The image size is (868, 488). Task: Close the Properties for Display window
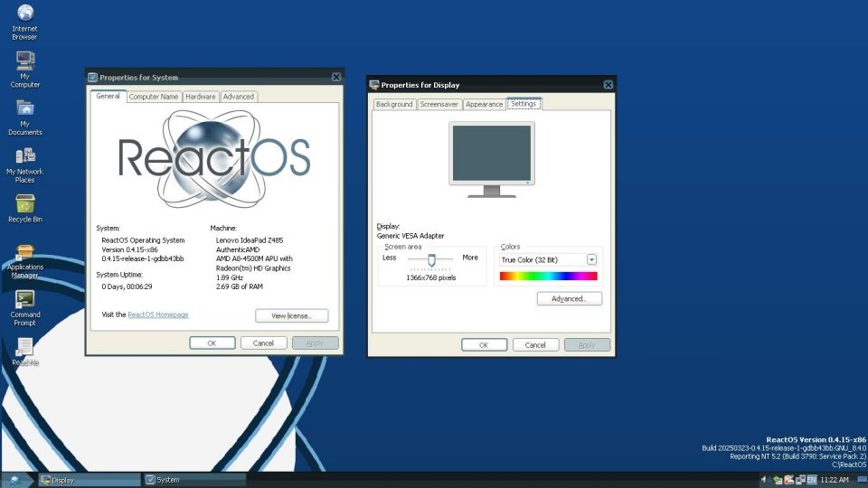pos(608,85)
